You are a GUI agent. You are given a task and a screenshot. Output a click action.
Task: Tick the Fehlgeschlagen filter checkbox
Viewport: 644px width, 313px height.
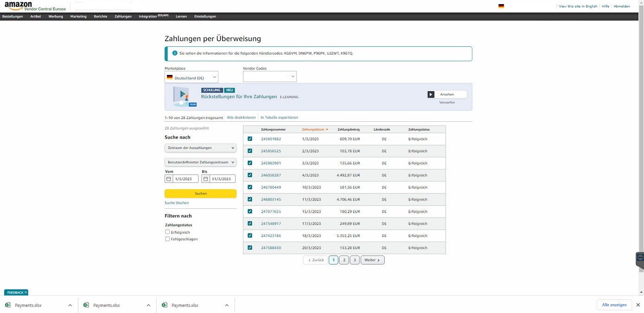(x=168, y=239)
